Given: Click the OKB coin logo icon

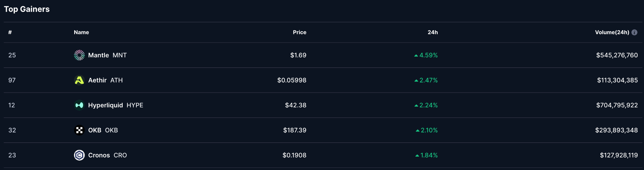Looking at the screenshot, I should [79, 130].
